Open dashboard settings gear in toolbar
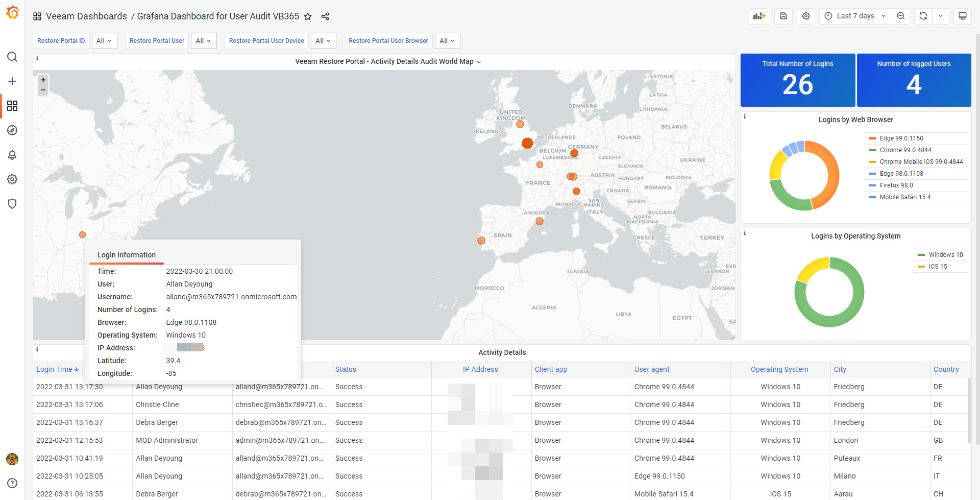The image size is (980, 500). click(x=806, y=16)
